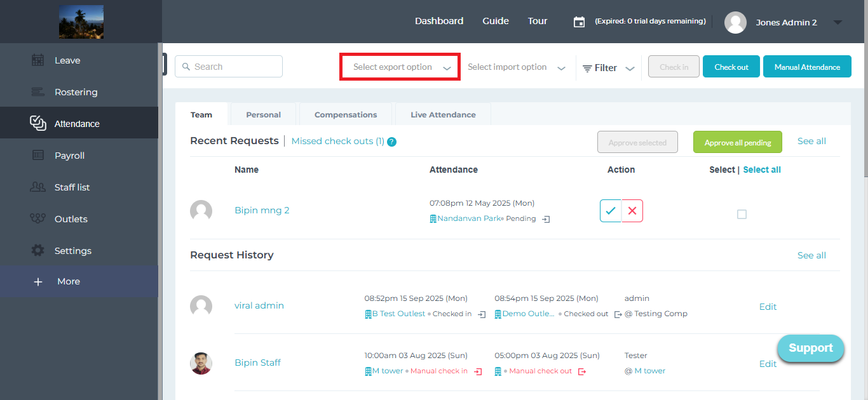Open Payroll from the sidebar

[x=69, y=156]
